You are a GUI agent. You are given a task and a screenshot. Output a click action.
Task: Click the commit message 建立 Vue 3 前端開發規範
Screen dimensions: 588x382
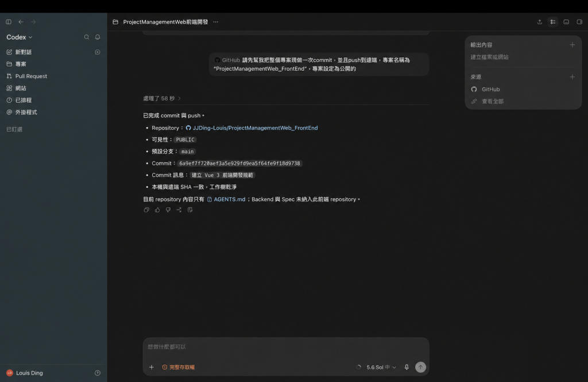(x=222, y=175)
